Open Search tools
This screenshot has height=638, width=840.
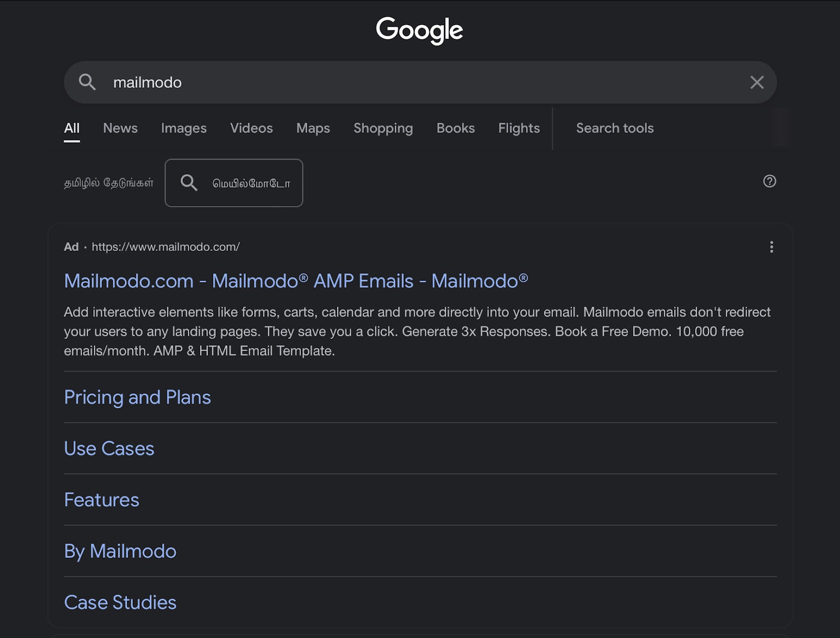pos(615,128)
